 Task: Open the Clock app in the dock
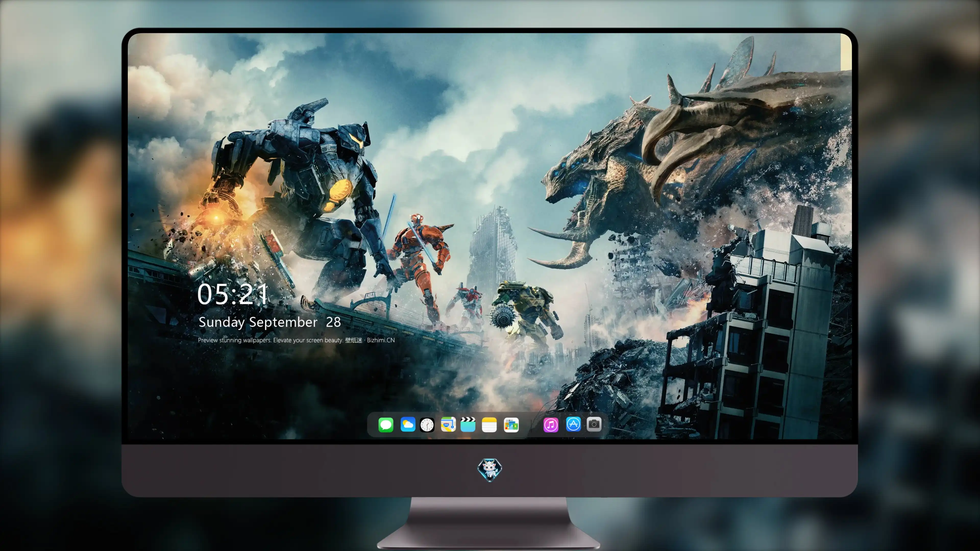(427, 425)
